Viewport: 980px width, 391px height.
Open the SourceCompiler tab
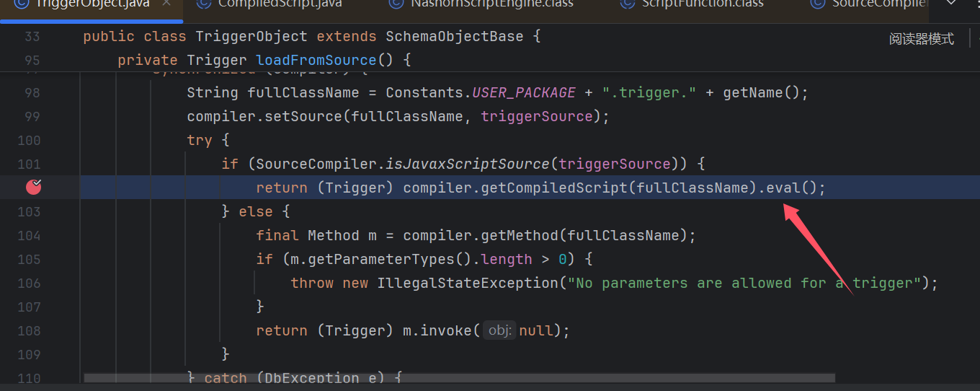pos(878,4)
